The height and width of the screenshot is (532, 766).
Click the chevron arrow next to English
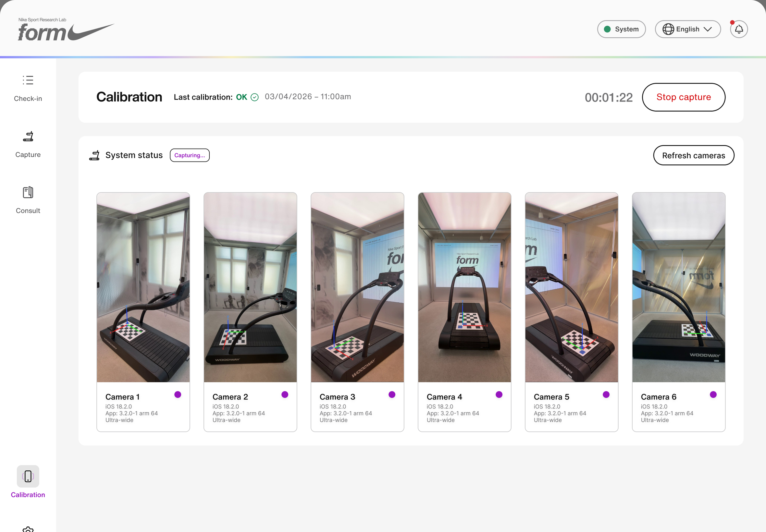(708, 29)
